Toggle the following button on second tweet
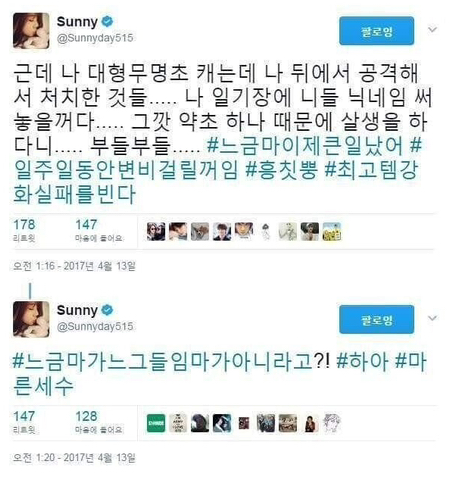The image size is (460, 482). click(x=377, y=319)
